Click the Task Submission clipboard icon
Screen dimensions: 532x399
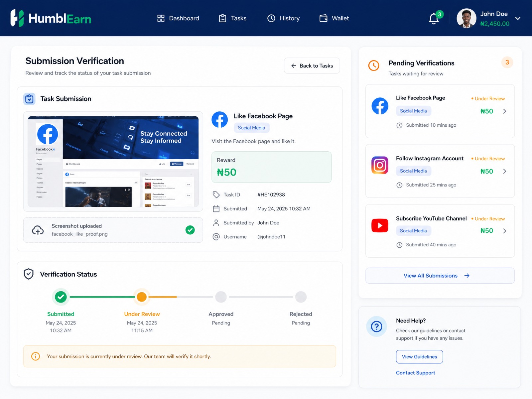(30, 99)
